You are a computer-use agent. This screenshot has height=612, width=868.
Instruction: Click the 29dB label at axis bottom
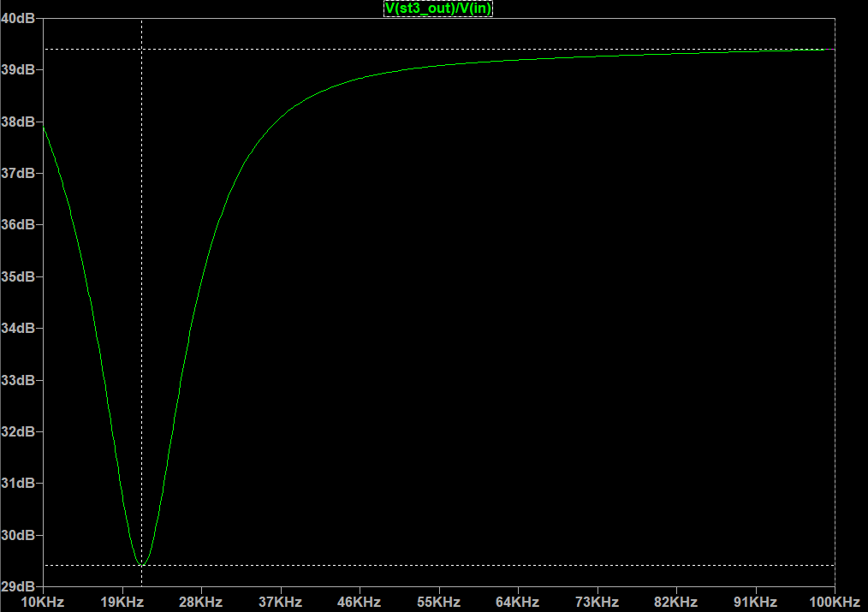(19, 587)
